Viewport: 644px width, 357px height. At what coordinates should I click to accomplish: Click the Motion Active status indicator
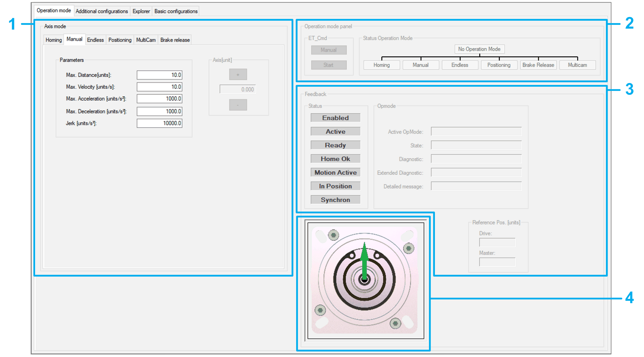[335, 172]
